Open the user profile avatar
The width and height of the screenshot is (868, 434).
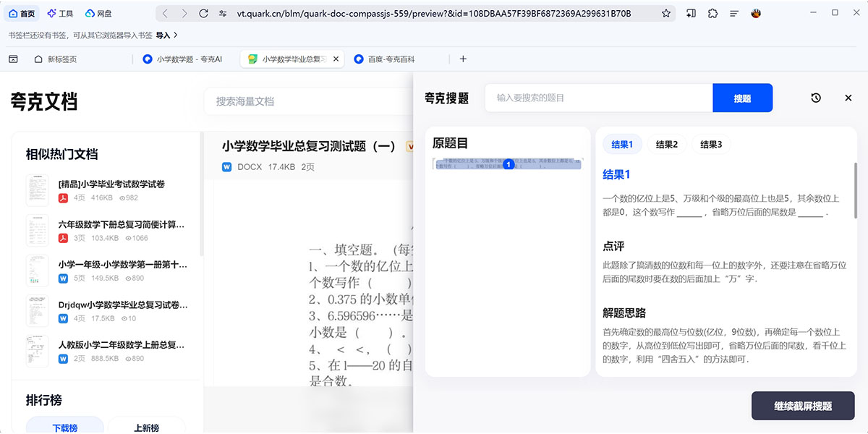756,13
